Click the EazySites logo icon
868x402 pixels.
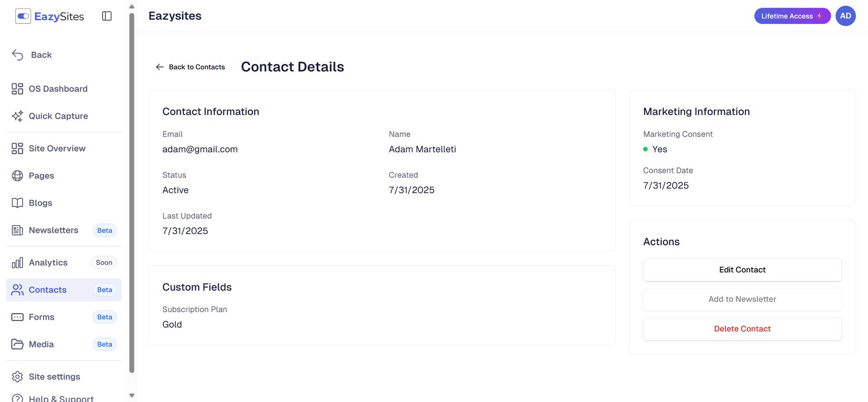[23, 16]
